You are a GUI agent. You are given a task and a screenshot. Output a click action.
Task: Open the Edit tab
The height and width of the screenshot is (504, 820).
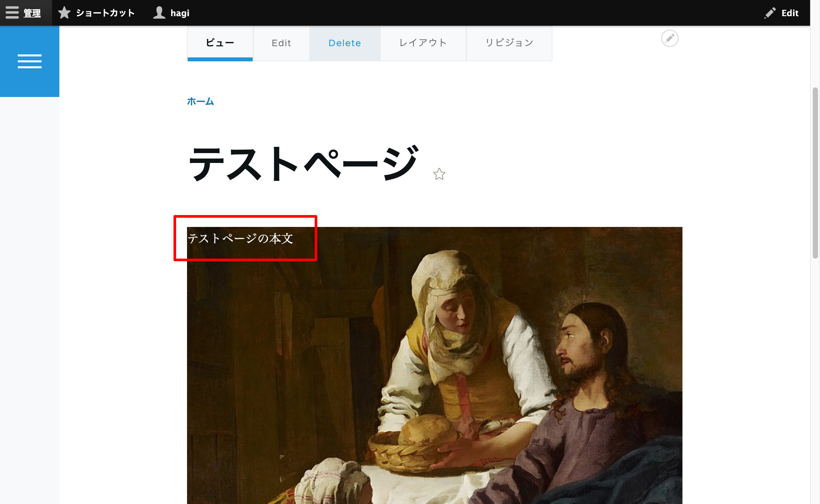281,43
